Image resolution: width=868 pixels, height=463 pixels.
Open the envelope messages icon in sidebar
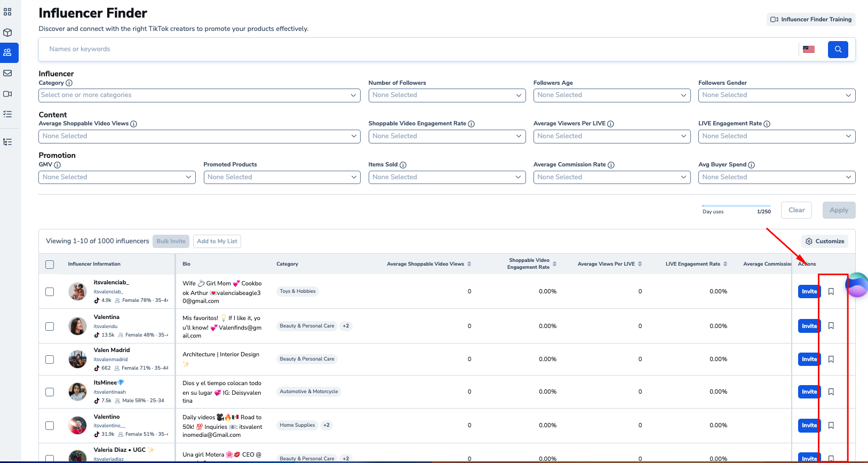tap(7, 73)
